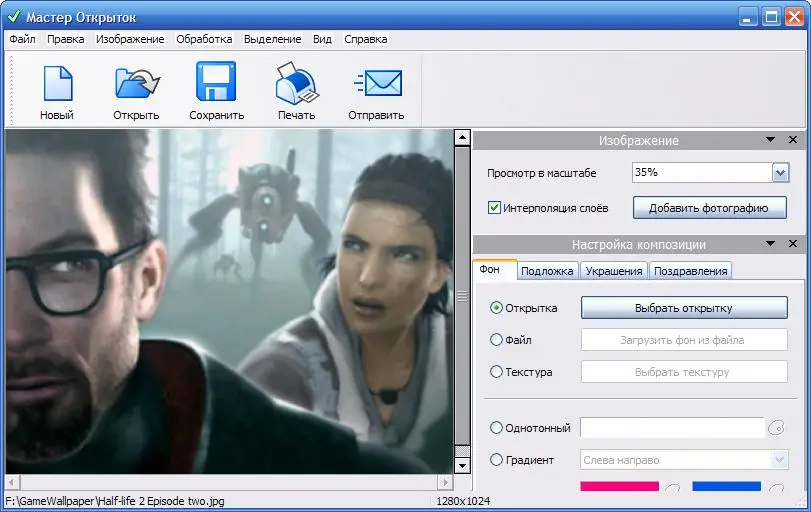811x512 pixels.
Task: Click vertical scrollbar up arrow
Action: point(462,138)
